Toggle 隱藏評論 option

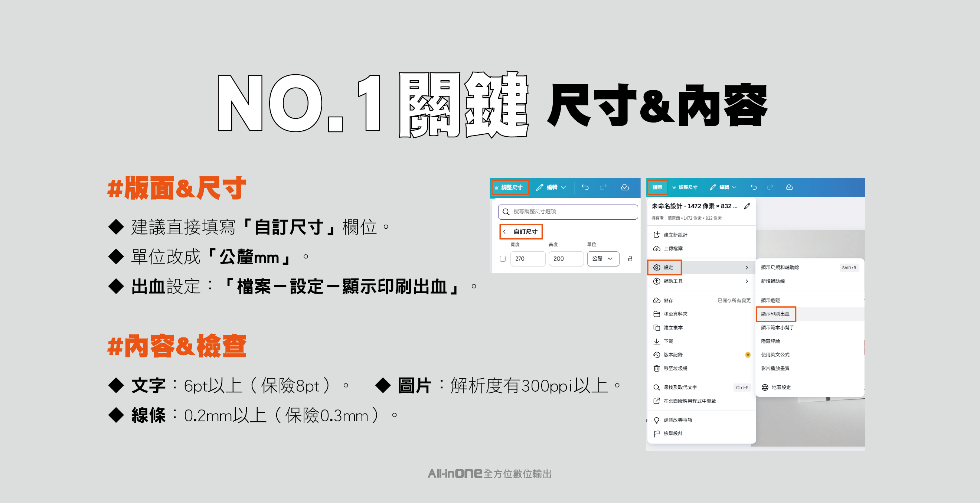(x=809, y=341)
